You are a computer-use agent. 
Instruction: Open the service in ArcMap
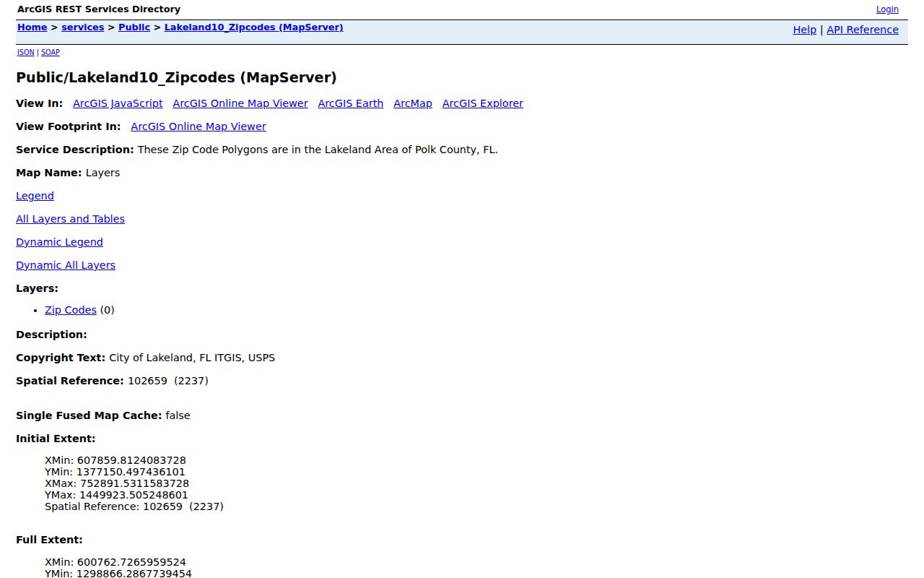tap(413, 103)
